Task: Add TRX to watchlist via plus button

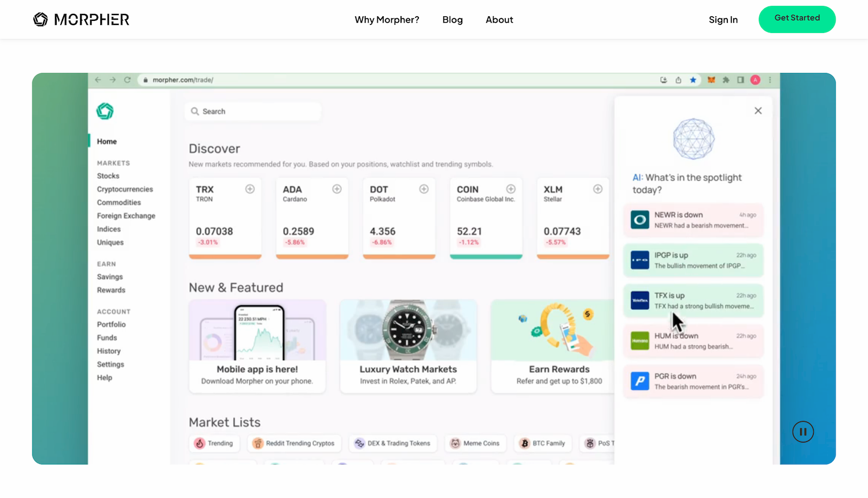Action: click(x=250, y=189)
